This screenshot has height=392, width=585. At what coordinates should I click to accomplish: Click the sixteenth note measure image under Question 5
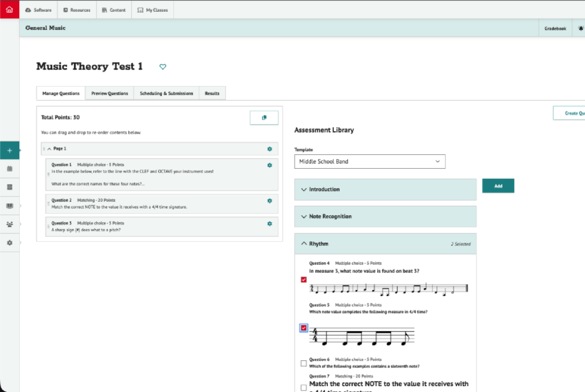pos(361,336)
